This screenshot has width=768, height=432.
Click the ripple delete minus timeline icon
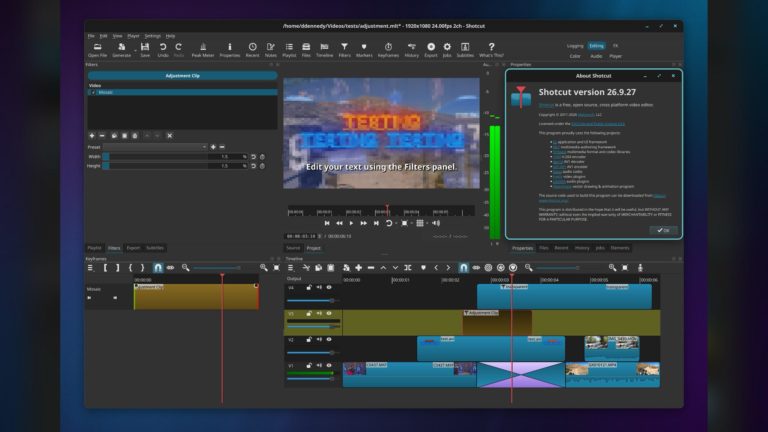point(371,267)
